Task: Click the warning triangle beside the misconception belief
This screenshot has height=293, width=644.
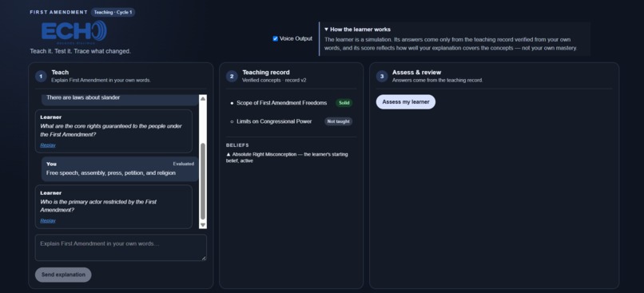Action: (229, 154)
